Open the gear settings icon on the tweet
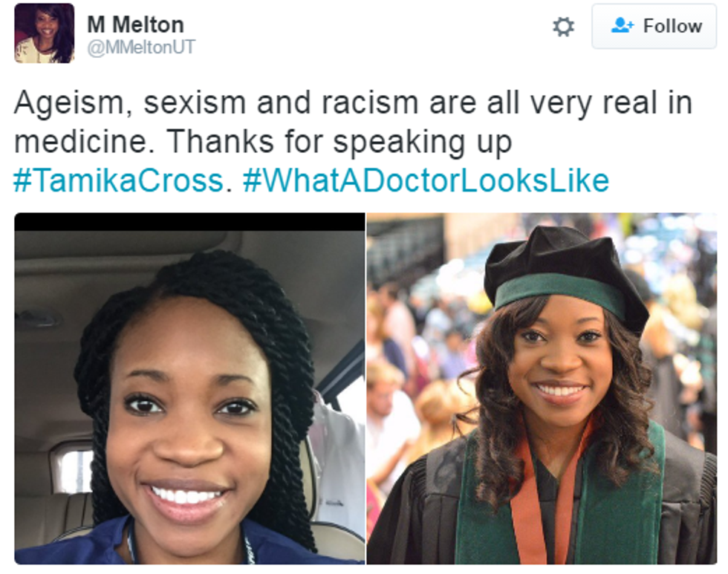This screenshot has width=728, height=574. click(564, 27)
